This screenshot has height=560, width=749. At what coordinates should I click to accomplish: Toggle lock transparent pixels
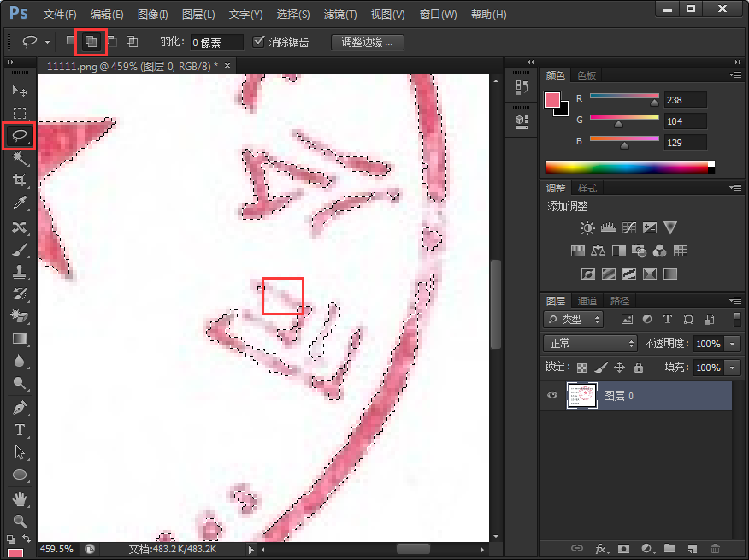[x=581, y=368]
